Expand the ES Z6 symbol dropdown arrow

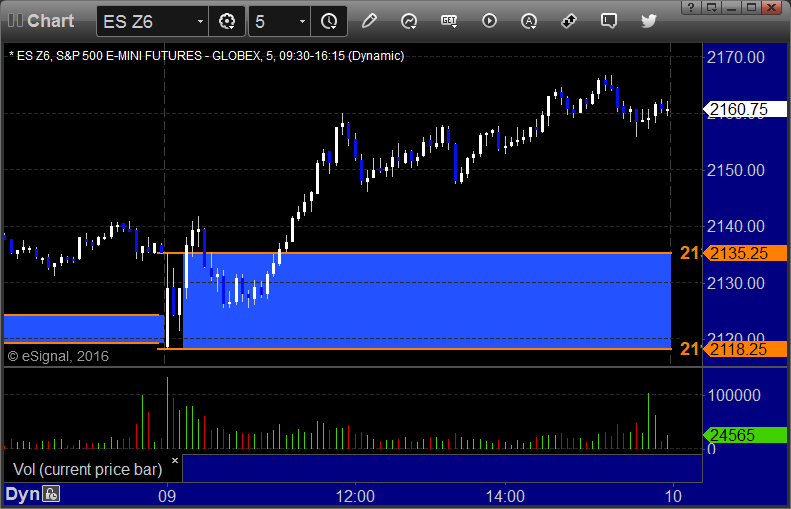(x=200, y=22)
